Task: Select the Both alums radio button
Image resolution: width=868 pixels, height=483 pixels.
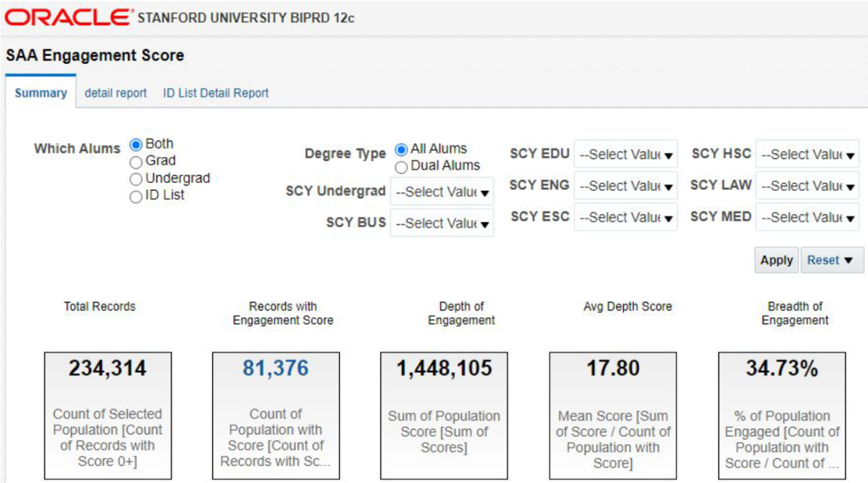Action: tap(136, 144)
